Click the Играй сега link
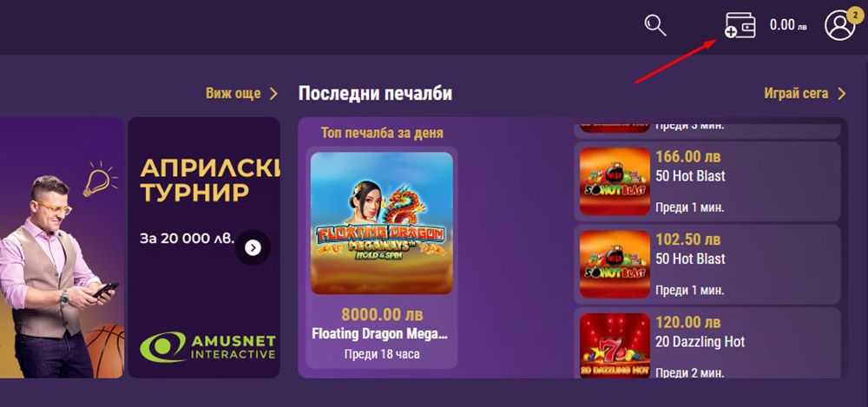The height and width of the screenshot is (407, 868). pos(796,93)
